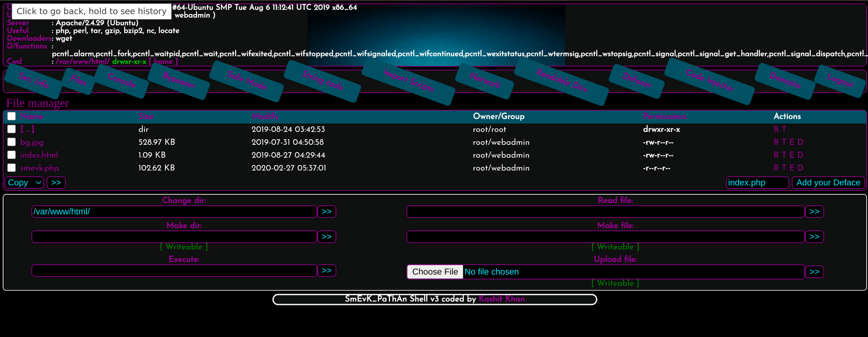The width and height of the screenshot is (868, 337).
Task: Click the >> button beside Read file field
Action: click(x=814, y=212)
